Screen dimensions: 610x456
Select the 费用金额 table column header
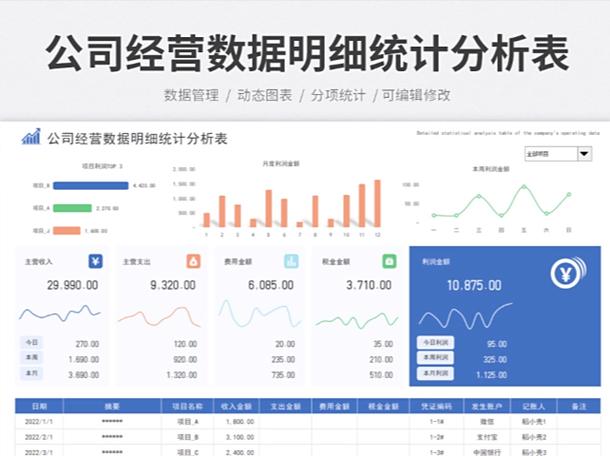coord(334,406)
